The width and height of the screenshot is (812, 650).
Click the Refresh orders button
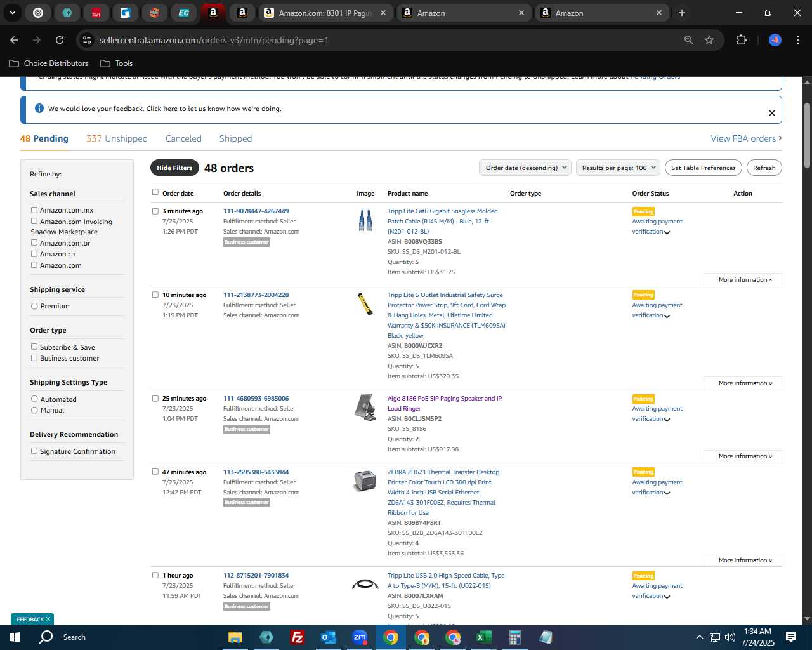coord(764,168)
